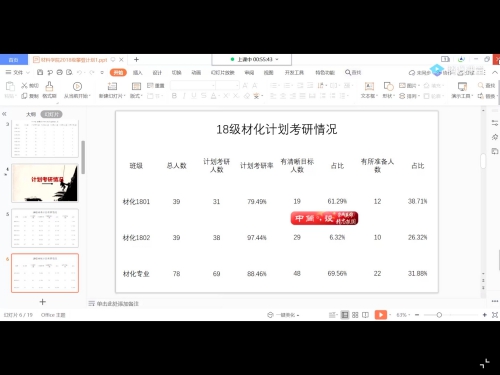The image size is (500, 375).
Task: Start slideshow from current slide icon
Action: coord(77,86)
